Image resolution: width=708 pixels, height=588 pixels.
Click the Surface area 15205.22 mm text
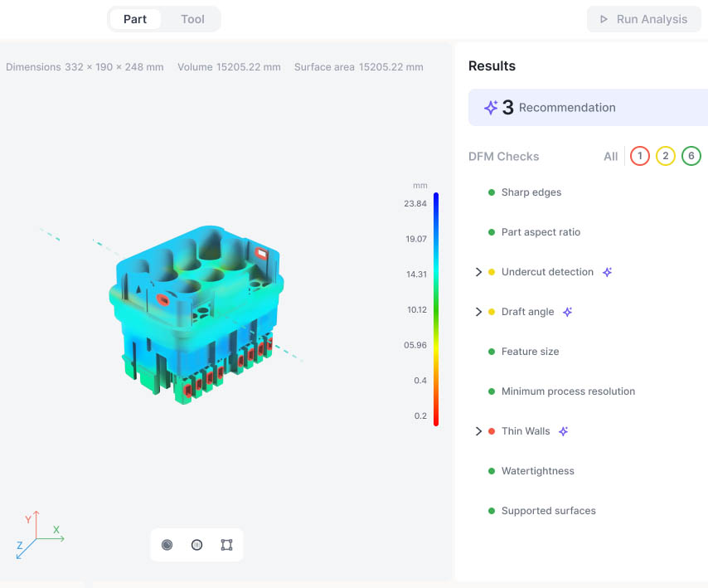(x=359, y=67)
